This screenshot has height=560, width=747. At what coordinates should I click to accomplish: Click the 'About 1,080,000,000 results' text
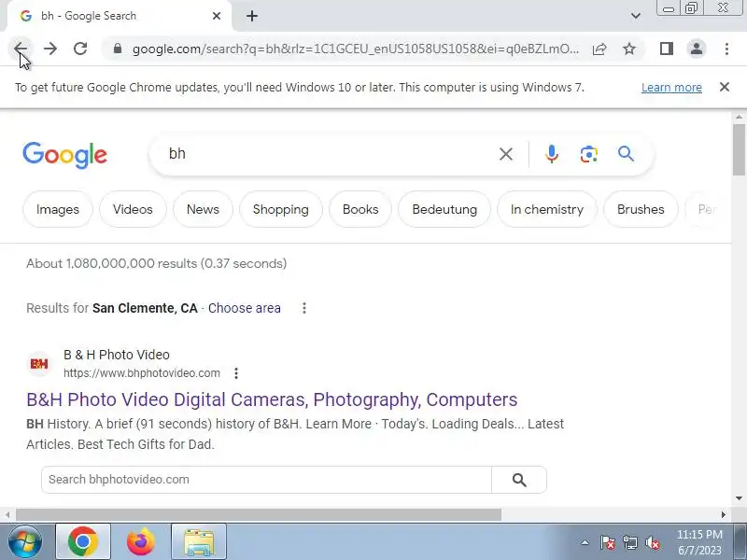(x=156, y=263)
